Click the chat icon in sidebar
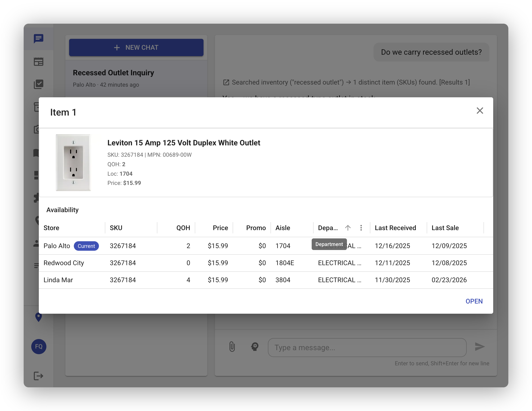Viewport: 532px width, 411px height. (x=39, y=39)
